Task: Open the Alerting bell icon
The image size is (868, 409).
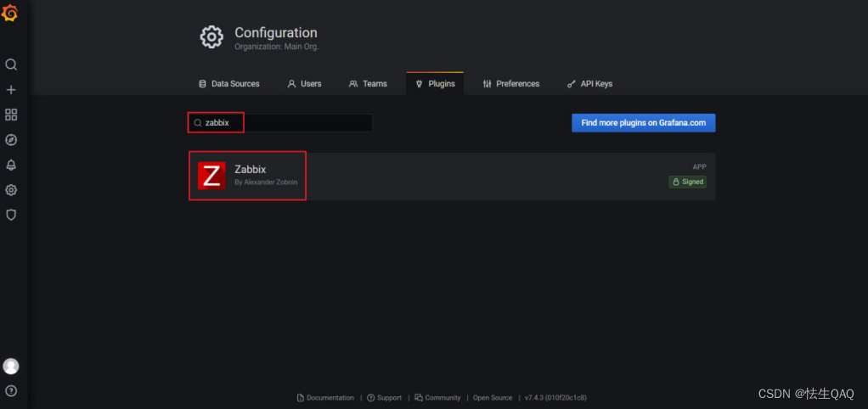Action: point(11,165)
